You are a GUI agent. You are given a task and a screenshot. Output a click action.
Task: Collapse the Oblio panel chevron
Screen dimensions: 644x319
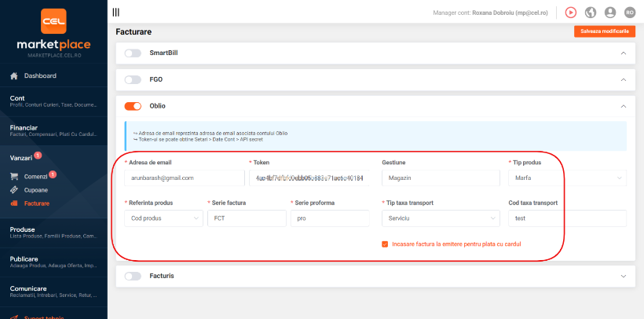pyautogui.click(x=623, y=107)
